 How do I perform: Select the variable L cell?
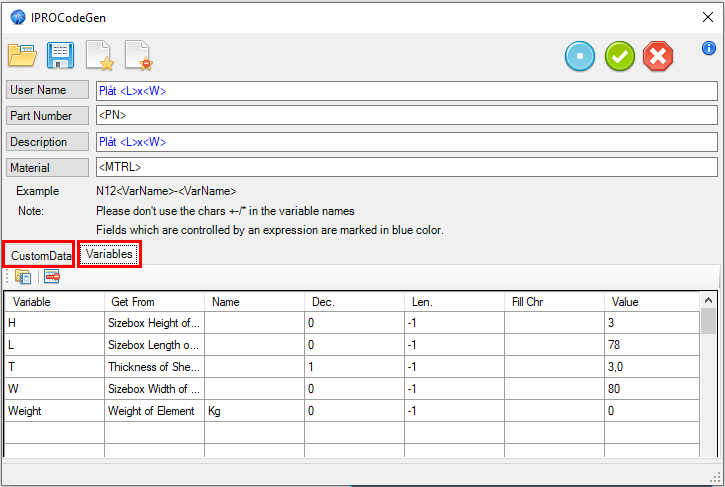[x=55, y=345]
